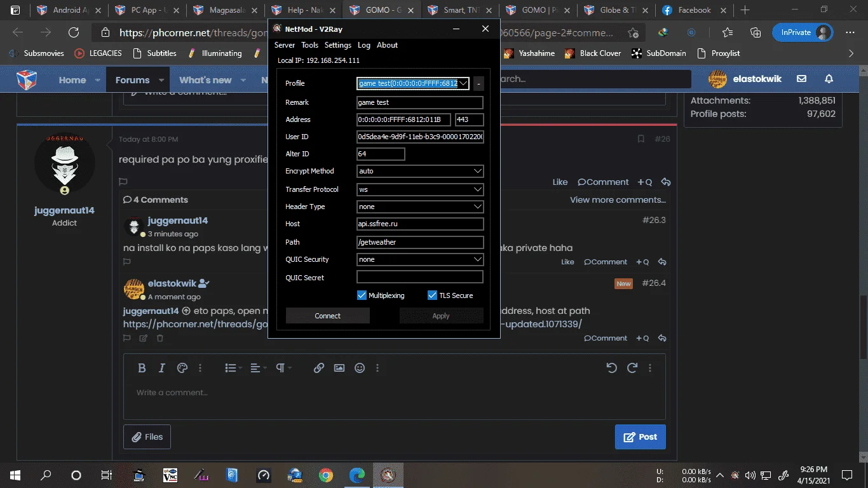Click the Files attachment button
868x488 pixels.
147,437
